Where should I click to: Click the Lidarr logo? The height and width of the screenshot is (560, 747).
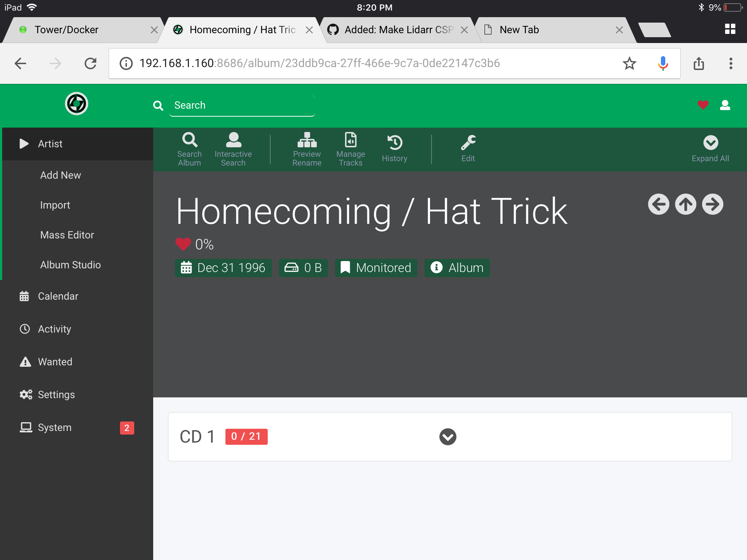77,104
